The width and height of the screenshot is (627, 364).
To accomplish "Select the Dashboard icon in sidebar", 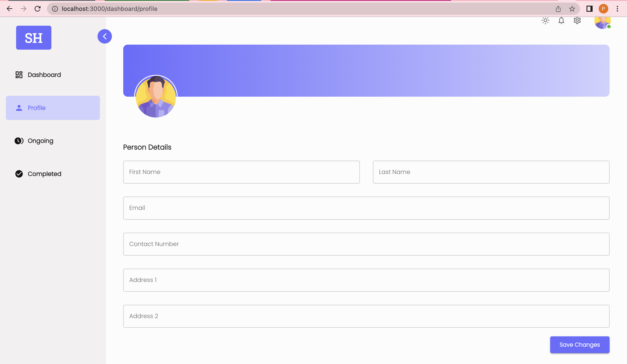I will [x=19, y=74].
